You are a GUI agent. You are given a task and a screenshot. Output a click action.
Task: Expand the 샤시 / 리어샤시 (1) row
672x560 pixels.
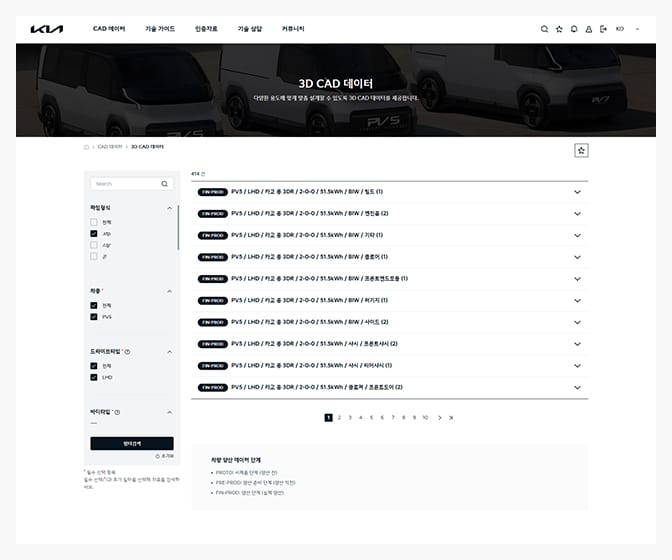(577, 366)
